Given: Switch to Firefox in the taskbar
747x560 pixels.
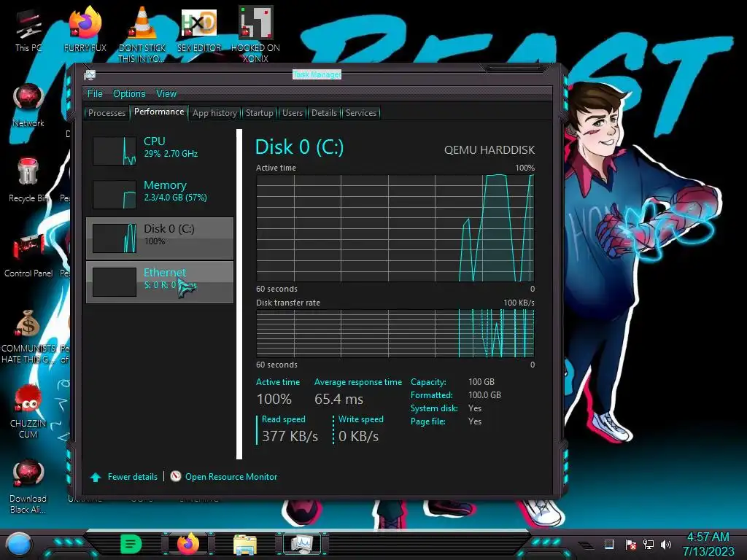Looking at the screenshot, I should pos(187,544).
